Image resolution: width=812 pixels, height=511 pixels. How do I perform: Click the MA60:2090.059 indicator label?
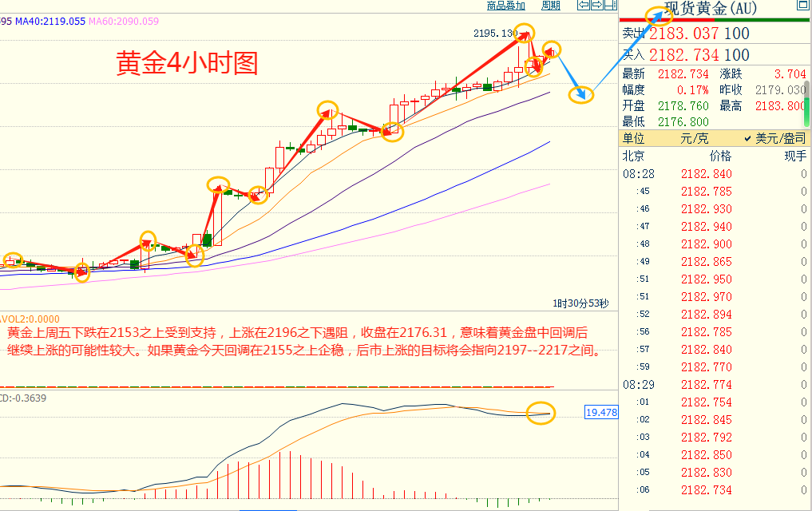[124, 22]
